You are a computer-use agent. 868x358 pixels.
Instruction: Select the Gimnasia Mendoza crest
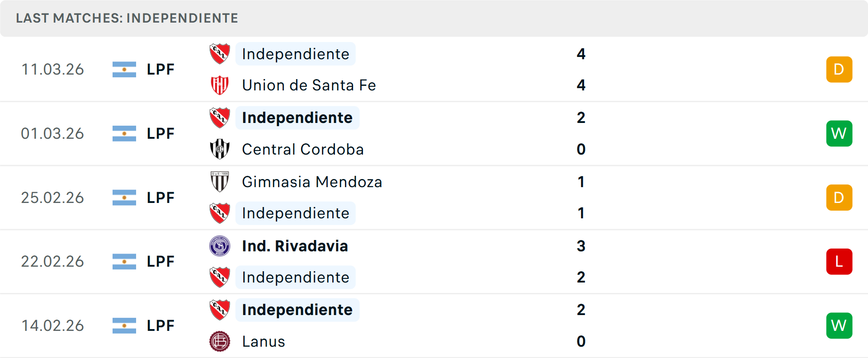(219, 182)
